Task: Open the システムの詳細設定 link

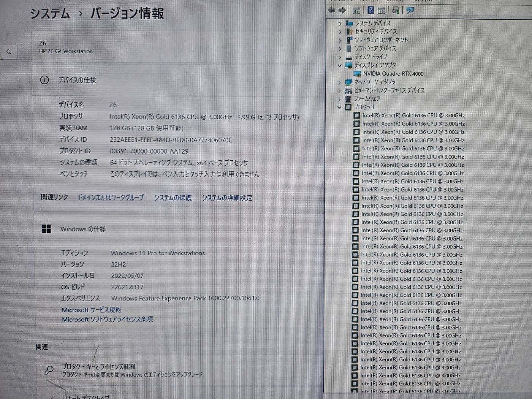Action: [x=227, y=198]
